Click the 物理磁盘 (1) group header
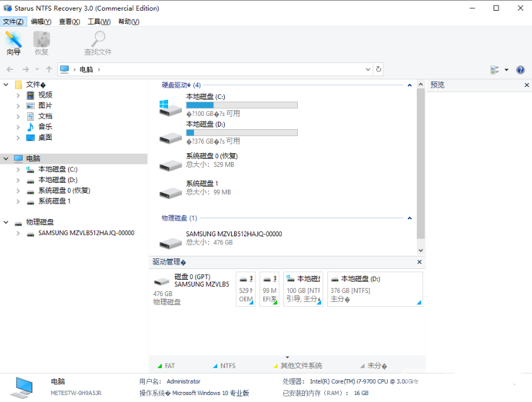 pyautogui.click(x=179, y=218)
